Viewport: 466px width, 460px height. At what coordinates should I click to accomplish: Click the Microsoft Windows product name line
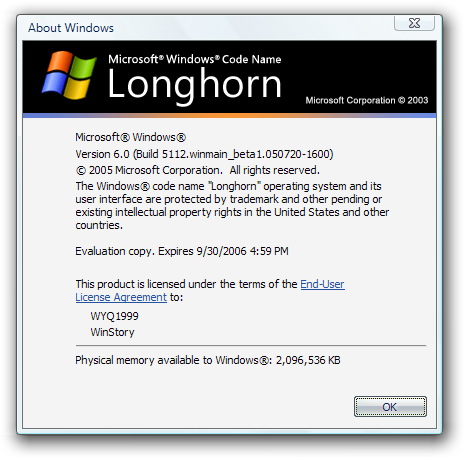click(130, 137)
